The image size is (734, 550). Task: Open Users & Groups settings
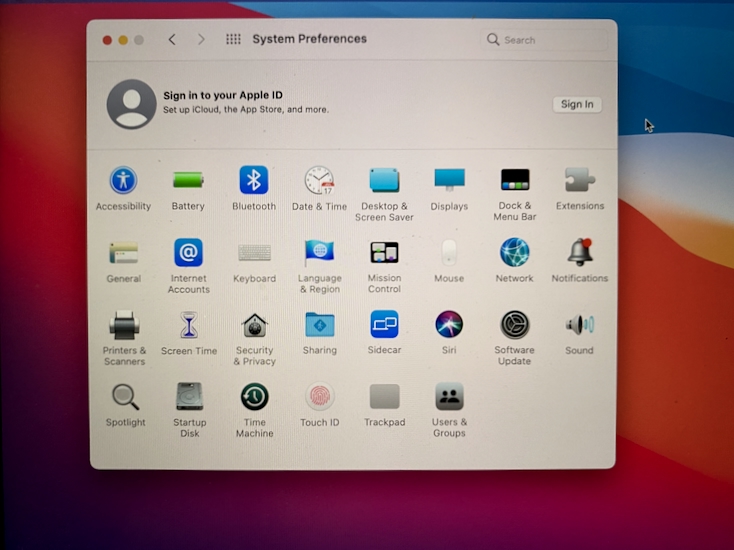tap(449, 397)
